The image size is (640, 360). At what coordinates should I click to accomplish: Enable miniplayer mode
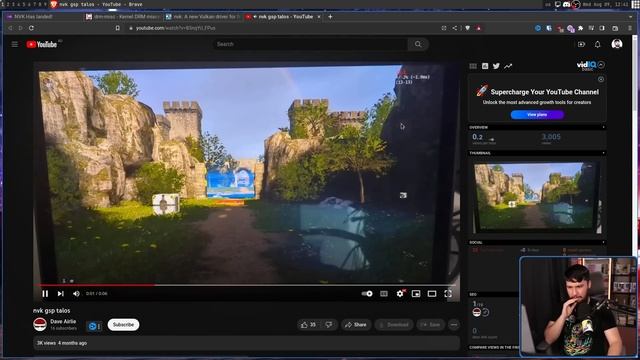416,293
